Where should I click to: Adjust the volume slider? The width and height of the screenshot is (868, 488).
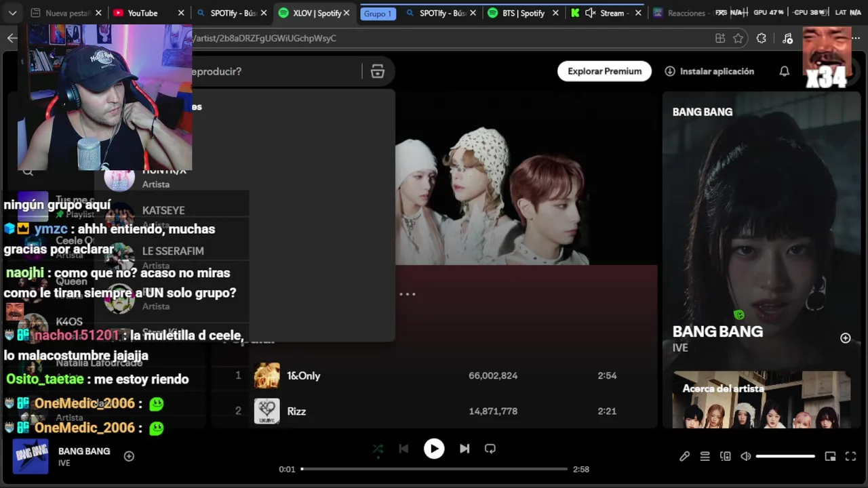(x=785, y=456)
